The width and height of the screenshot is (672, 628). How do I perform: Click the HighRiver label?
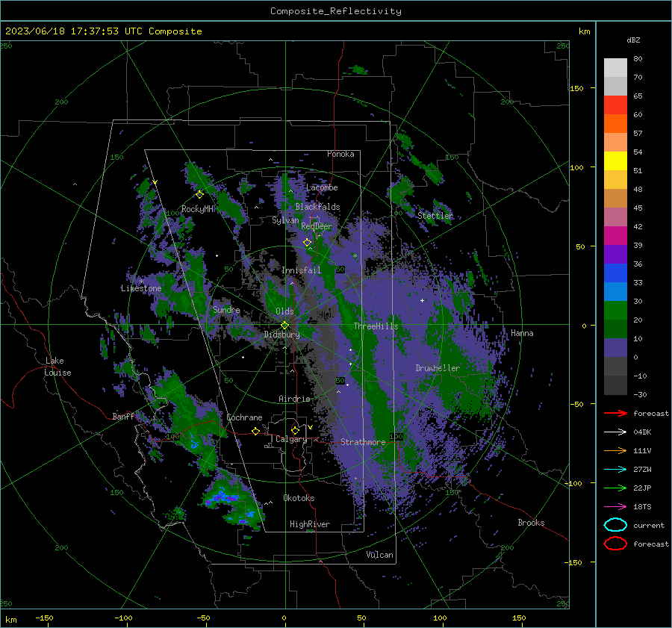310,524
